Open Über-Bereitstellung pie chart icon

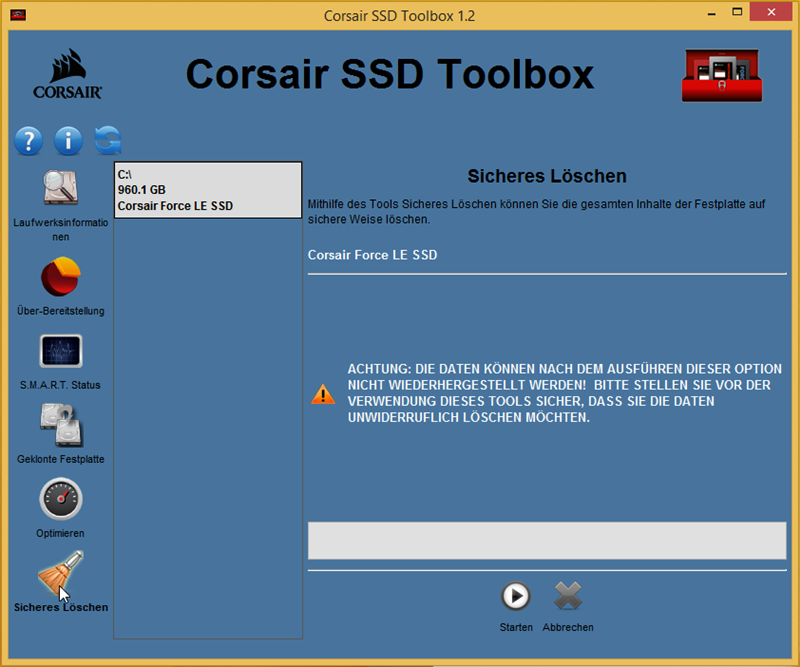point(61,277)
